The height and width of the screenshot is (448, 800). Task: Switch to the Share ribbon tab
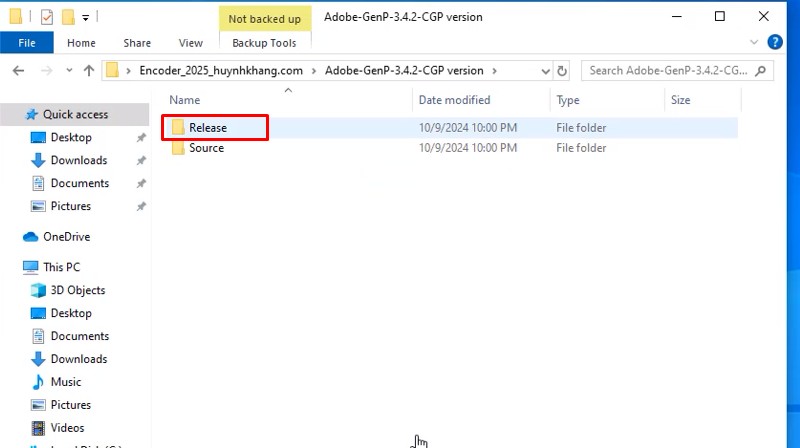click(x=137, y=43)
